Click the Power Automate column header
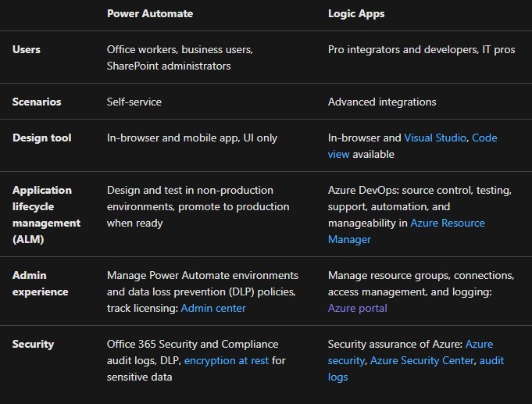 150,13
